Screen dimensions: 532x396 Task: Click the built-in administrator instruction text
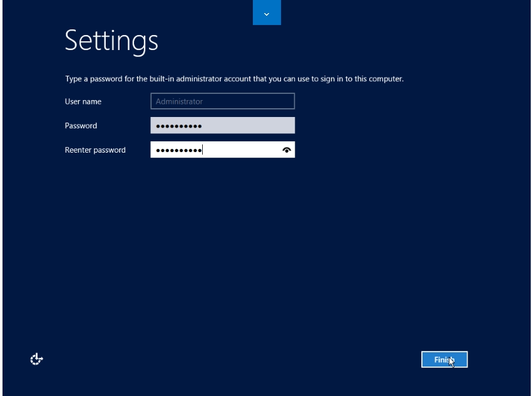click(234, 79)
